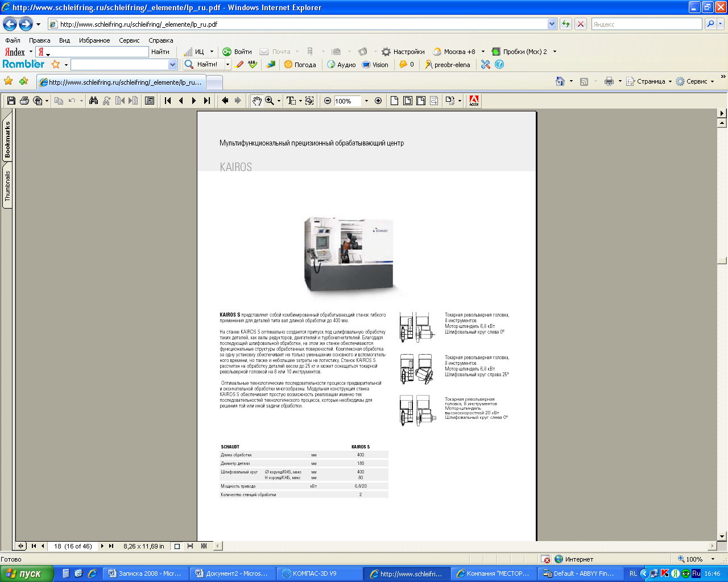Open the Файл menu
This screenshot has height=582, width=728.
(13, 40)
